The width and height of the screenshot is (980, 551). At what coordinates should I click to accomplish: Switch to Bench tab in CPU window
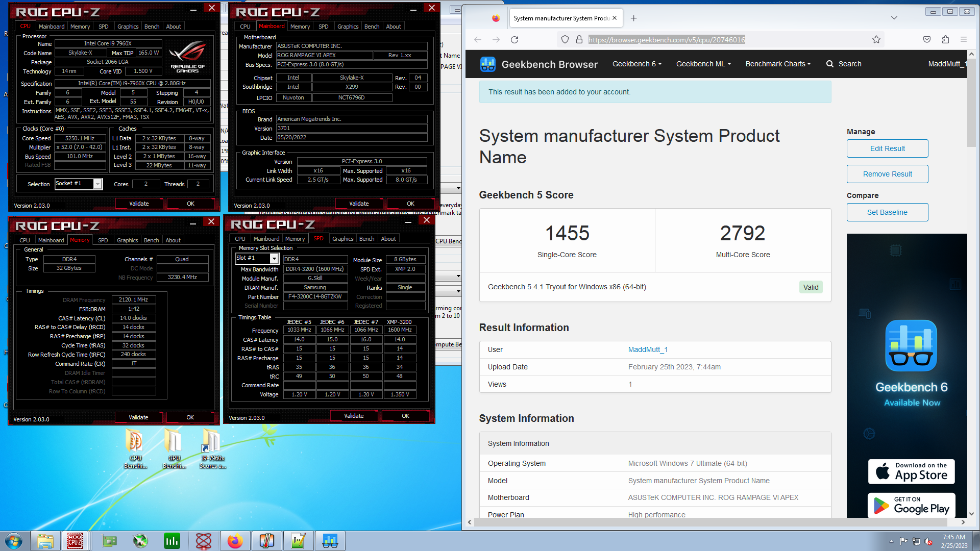152,27
